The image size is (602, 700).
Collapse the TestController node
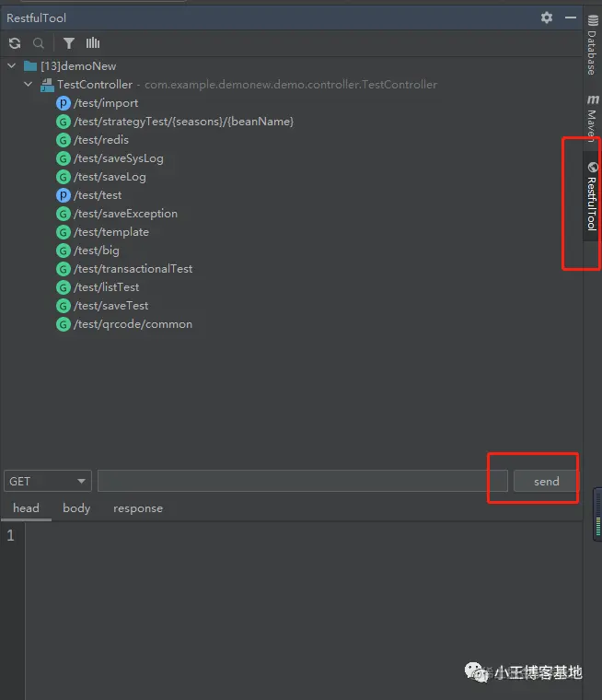29,84
